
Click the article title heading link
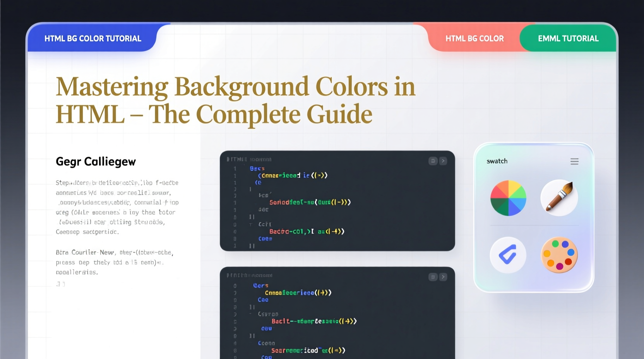click(235, 100)
